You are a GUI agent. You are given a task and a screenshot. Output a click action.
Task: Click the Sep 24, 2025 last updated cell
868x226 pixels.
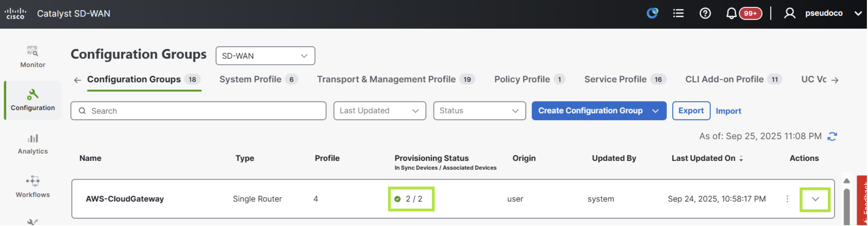pos(717,199)
